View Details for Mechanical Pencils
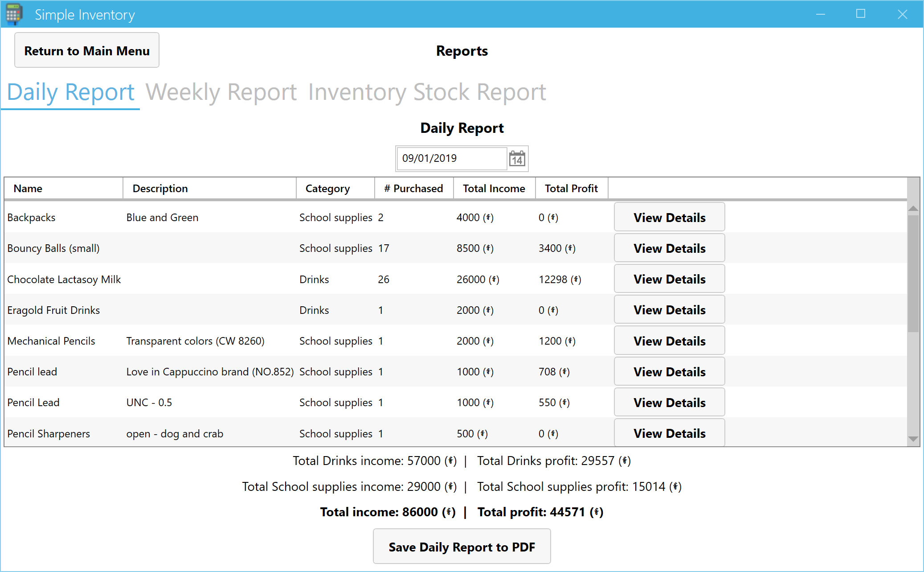 tap(669, 341)
